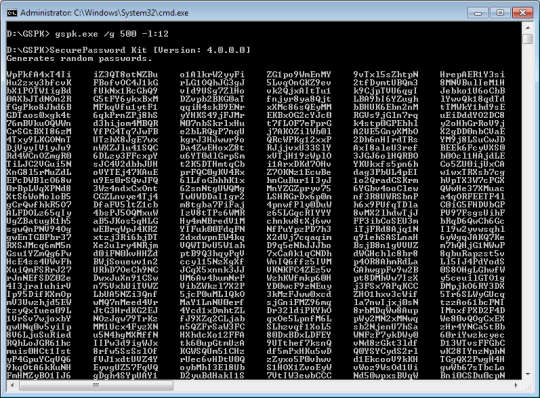The height and width of the screenshot is (398, 540).
Task: Click the vertical scrollbar thumb
Action: pyautogui.click(x=528, y=39)
